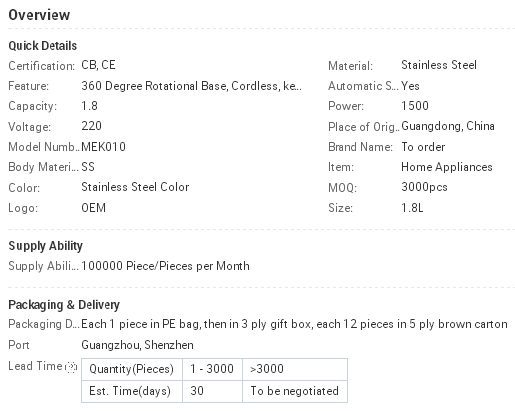Click the truncated Packaging Details label
515x411 pixels.
click(44, 324)
